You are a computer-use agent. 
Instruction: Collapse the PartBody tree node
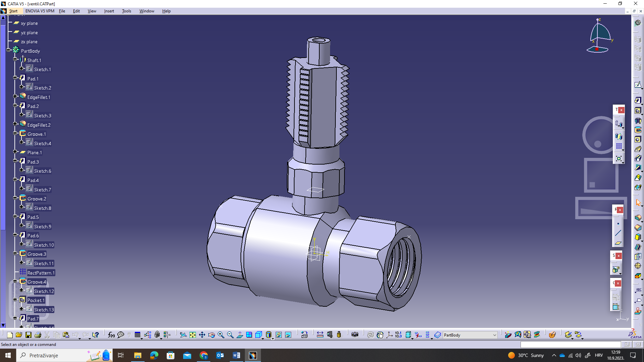tap(9, 50)
